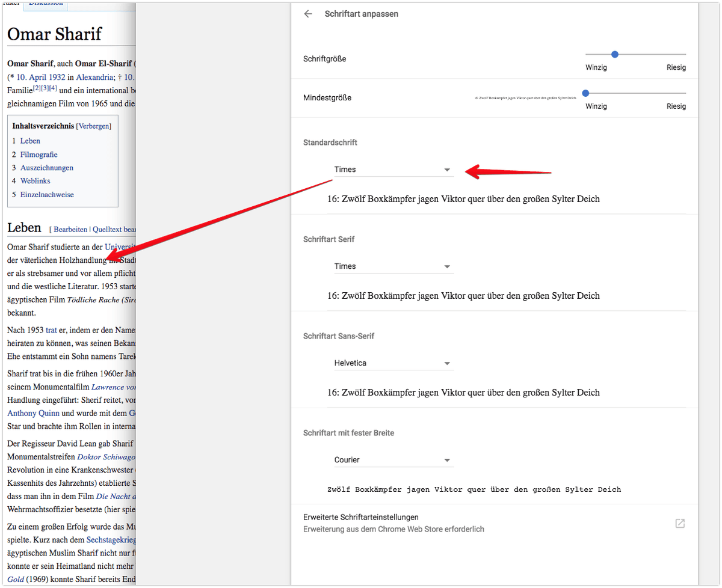Screen dimensions: 722x588
Task: Open the Schriftart Sans-Serif Helvetica dropdown
Action: 393,363
